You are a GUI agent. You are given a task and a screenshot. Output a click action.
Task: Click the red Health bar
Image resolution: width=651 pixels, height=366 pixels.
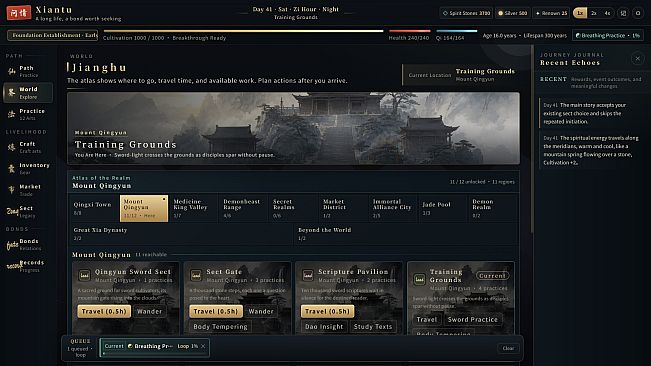point(409,31)
